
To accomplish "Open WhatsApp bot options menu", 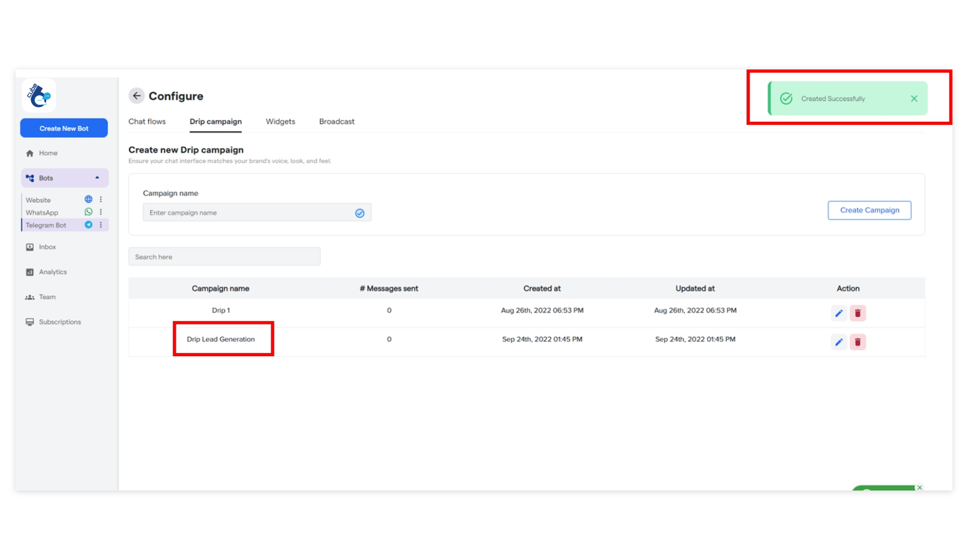I will [101, 212].
